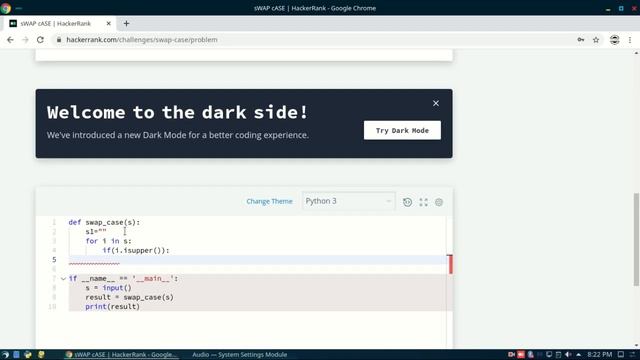
Task: Open the Python 3 language dropdown
Action: tap(349, 201)
